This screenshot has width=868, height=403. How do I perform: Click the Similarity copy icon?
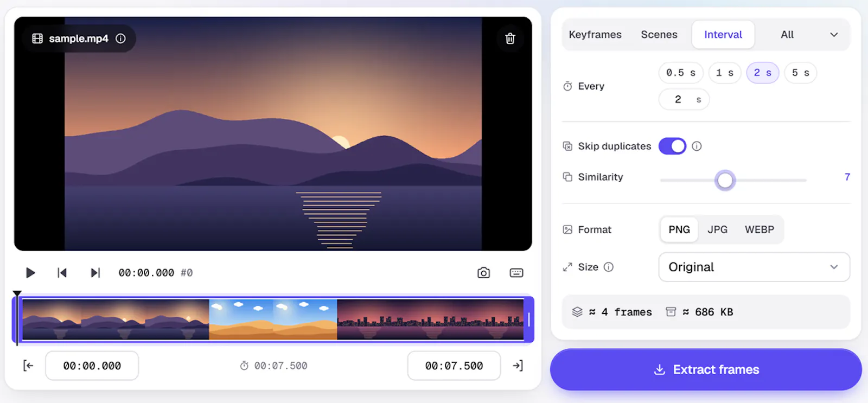[x=567, y=177]
